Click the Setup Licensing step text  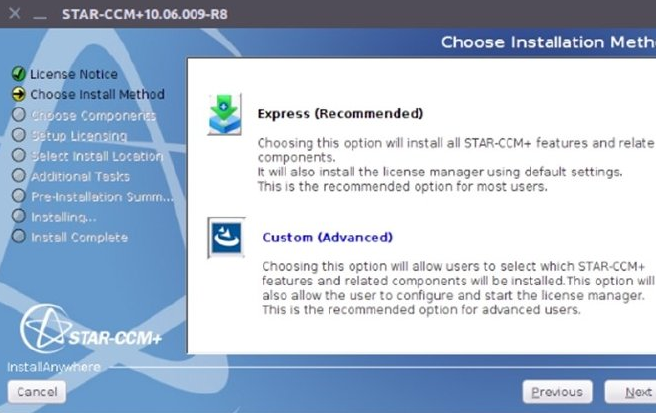79,136
